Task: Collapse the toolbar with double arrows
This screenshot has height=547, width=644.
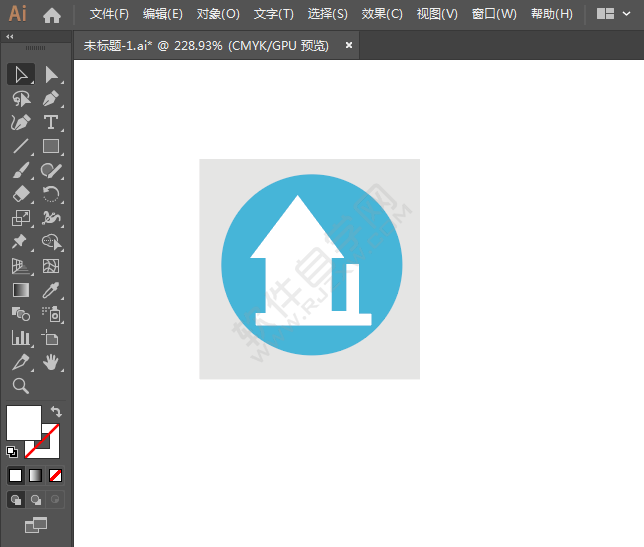Action: click(10, 37)
